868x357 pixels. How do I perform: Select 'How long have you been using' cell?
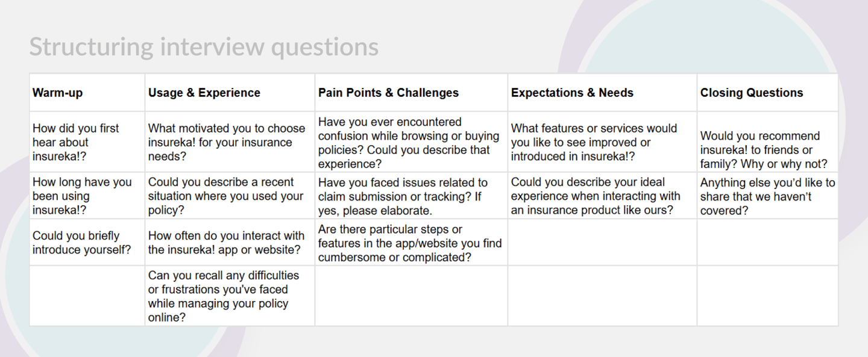click(x=87, y=196)
